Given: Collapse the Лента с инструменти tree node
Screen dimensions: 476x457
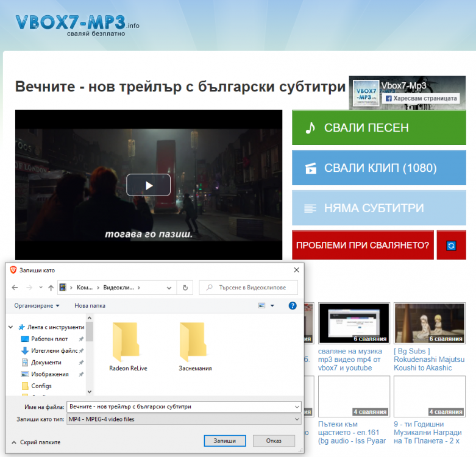Looking at the screenshot, I should [x=10, y=327].
